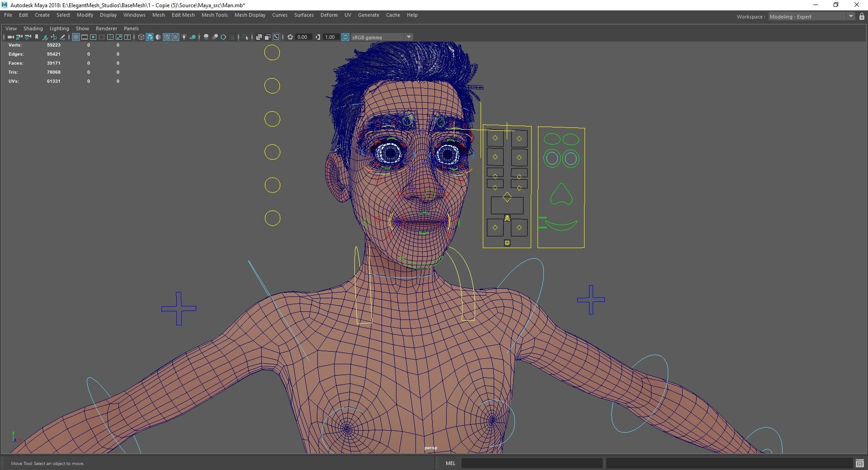Click the Exposure value field showing 0.00
The width and height of the screenshot is (868, 470).
click(x=303, y=37)
